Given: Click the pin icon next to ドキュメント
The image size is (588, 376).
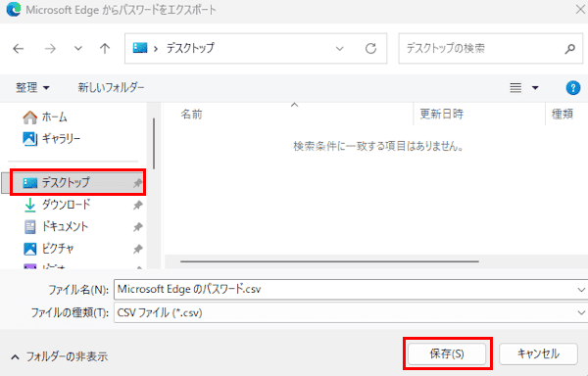Looking at the screenshot, I should tap(137, 226).
